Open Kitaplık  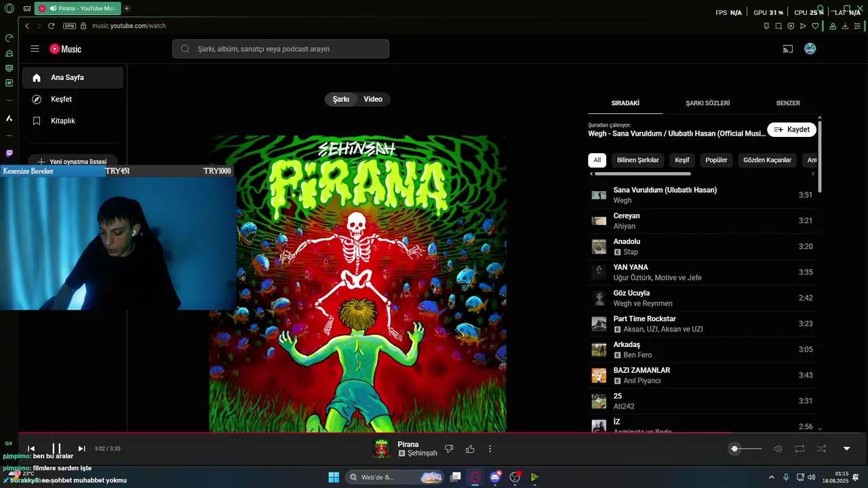[73, 121]
